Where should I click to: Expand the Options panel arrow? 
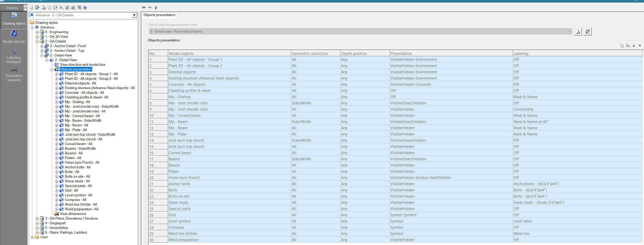tap(25, 8)
